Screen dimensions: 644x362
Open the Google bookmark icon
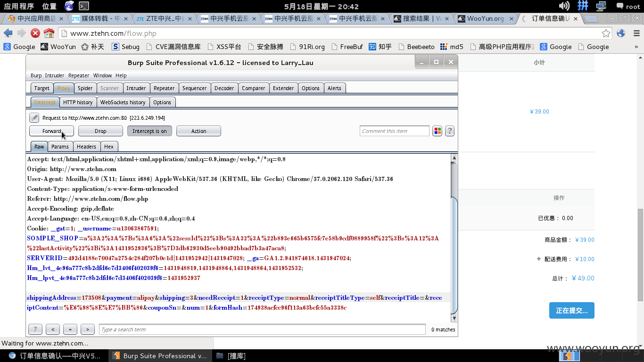[19, 47]
